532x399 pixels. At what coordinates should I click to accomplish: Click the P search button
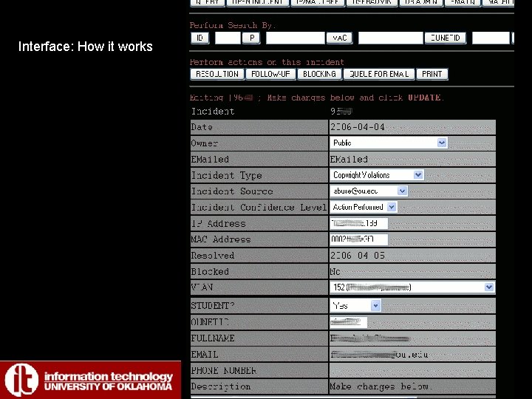coord(251,38)
